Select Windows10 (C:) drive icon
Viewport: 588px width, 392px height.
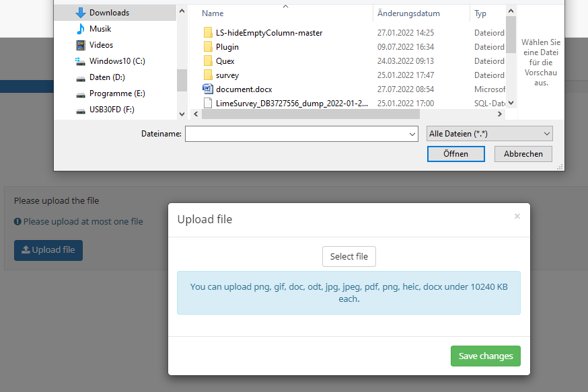pos(81,61)
